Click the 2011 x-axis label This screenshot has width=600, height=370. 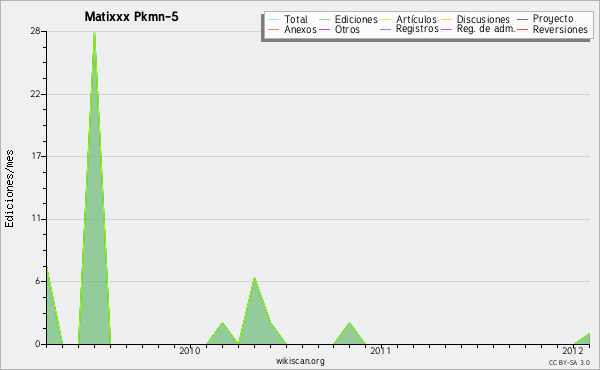point(380,350)
